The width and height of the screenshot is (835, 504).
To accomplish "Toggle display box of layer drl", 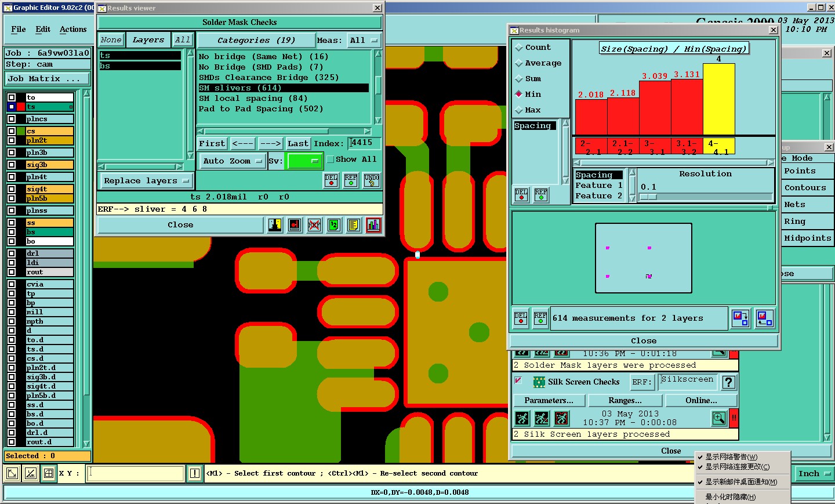I will 12,253.
